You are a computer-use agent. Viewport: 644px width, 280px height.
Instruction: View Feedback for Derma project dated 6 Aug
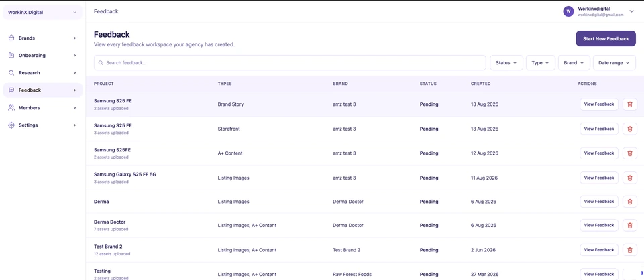coord(599,202)
